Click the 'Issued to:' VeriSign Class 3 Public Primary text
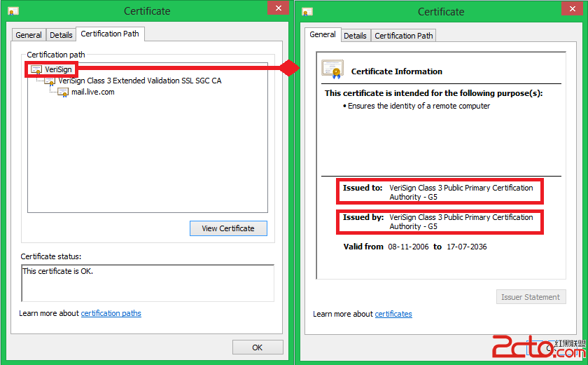The image size is (588, 365). click(x=461, y=192)
